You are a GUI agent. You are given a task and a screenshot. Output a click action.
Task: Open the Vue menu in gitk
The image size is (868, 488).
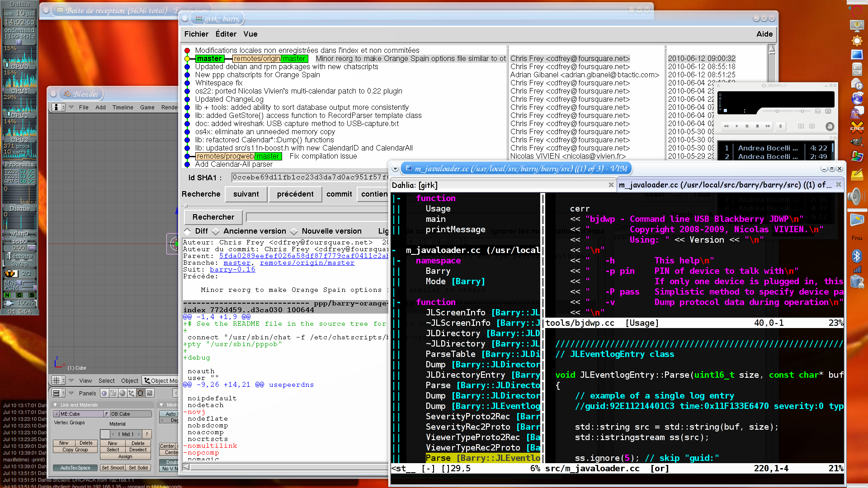coord(250,34)
